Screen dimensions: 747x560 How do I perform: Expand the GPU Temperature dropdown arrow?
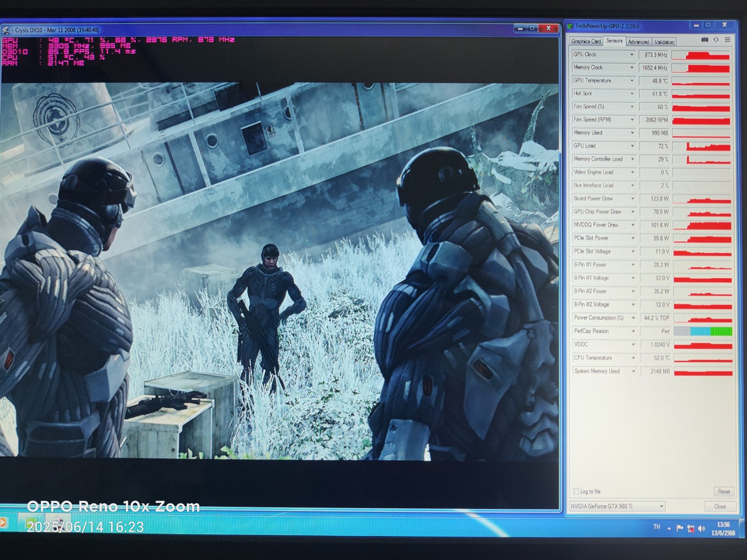[x=632, y=81]
